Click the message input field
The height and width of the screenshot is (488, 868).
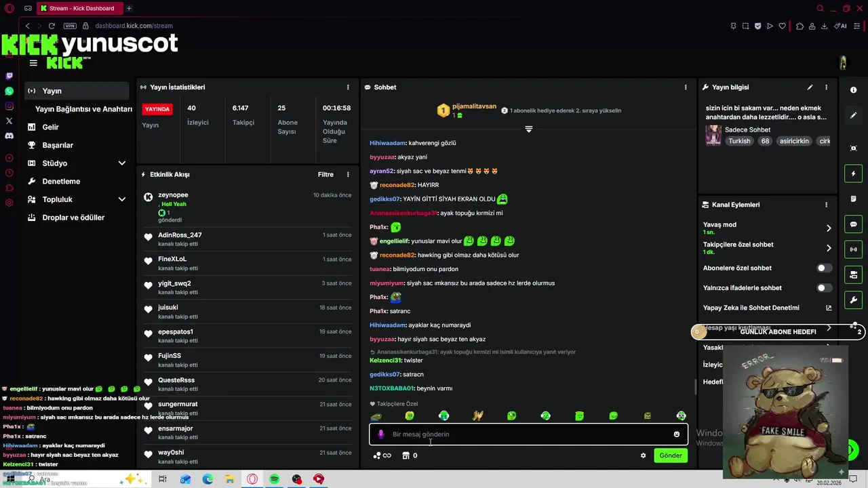coord(528,434)
